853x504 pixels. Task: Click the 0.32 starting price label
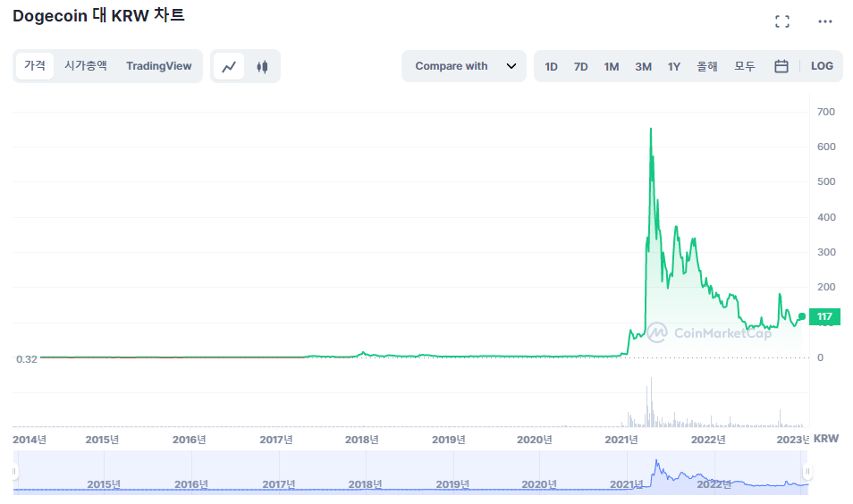[x=27, y=359]
